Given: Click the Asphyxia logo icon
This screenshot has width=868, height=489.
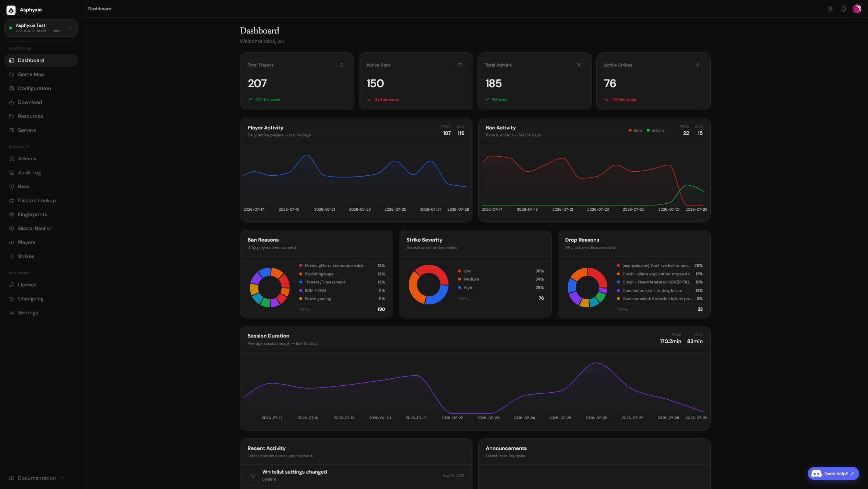Looking at the screenshot, I should click(x=11, y=10).
